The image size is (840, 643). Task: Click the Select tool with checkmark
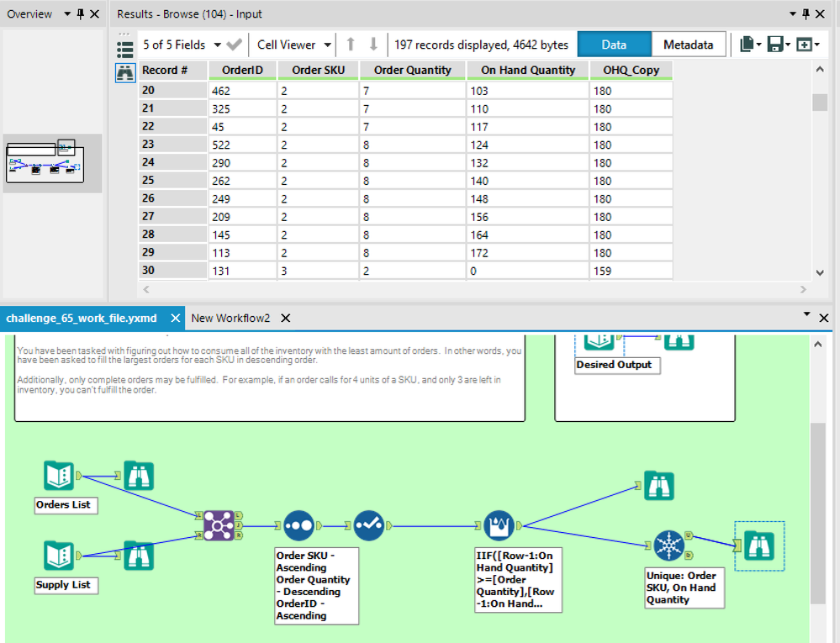coord(369,526)
